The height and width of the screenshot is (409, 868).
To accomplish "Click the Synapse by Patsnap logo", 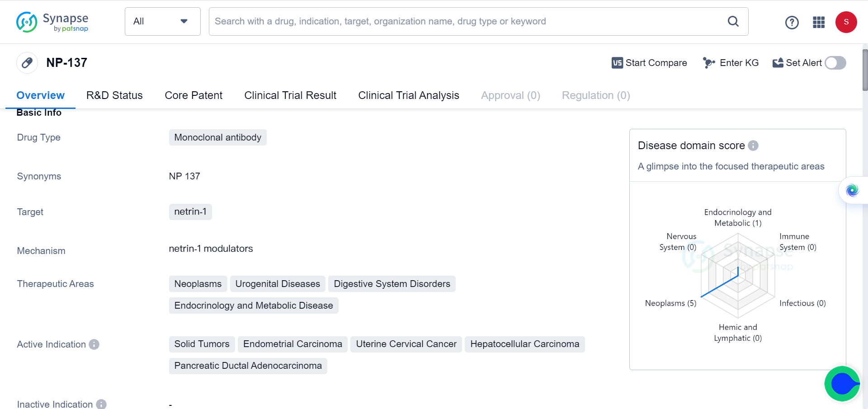I will [x=52, y=22].
